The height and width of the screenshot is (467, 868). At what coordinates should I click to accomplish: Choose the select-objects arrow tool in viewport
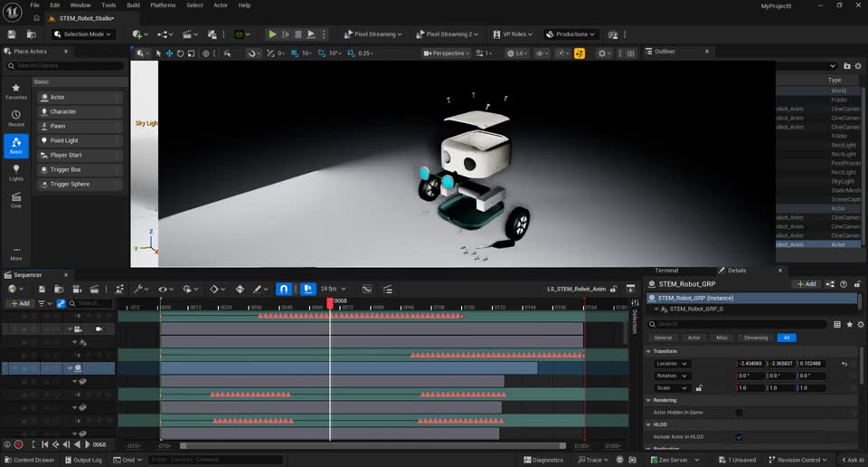(159, 53)
